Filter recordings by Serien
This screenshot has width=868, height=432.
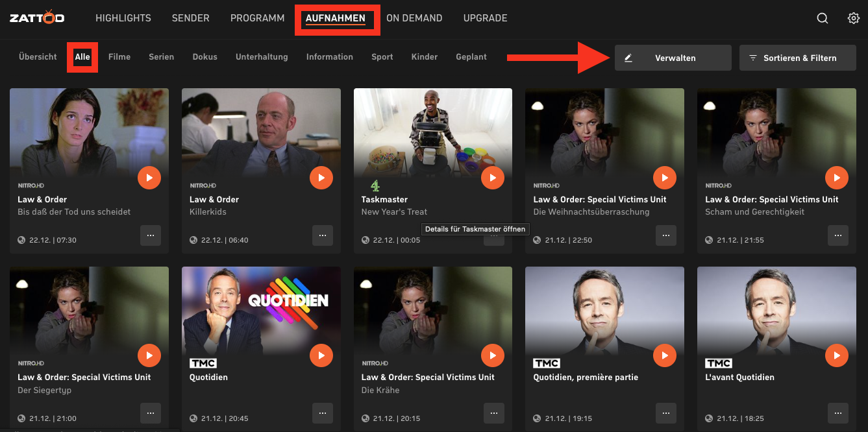click(x=162, y=57)
